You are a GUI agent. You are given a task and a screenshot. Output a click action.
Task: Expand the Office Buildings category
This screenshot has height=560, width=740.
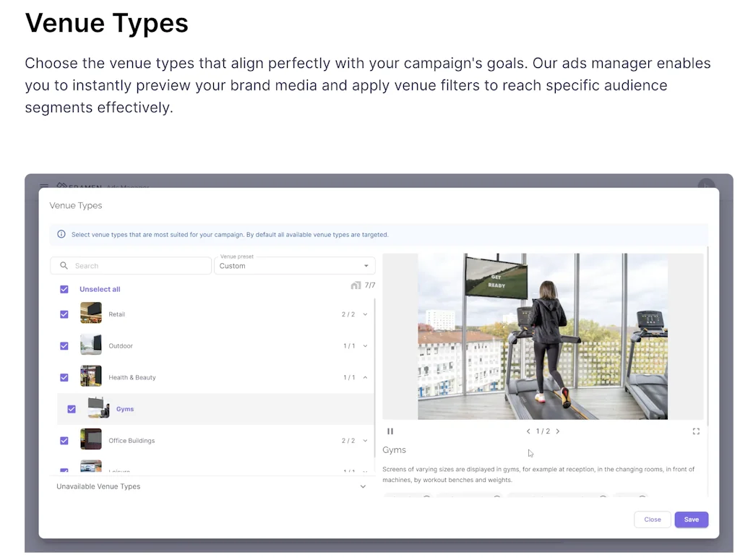pyautogui.click(x=365, y=441)
